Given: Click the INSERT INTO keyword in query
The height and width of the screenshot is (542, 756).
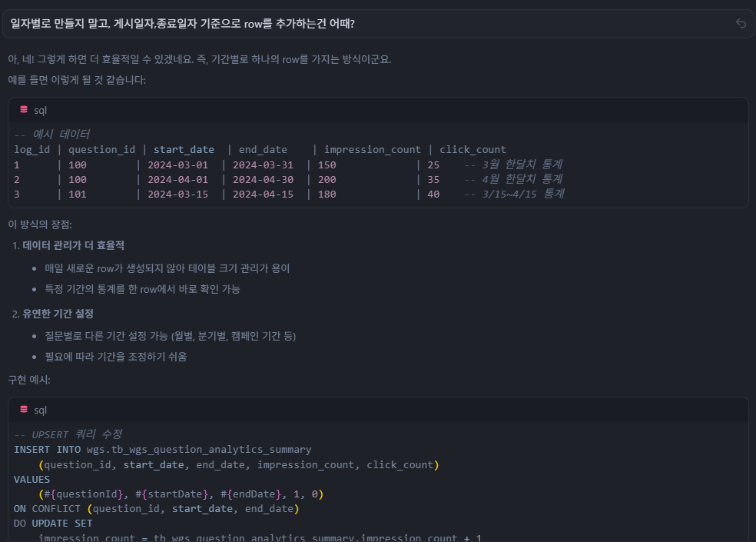Looking at the screenshot, I should point(48,449).
